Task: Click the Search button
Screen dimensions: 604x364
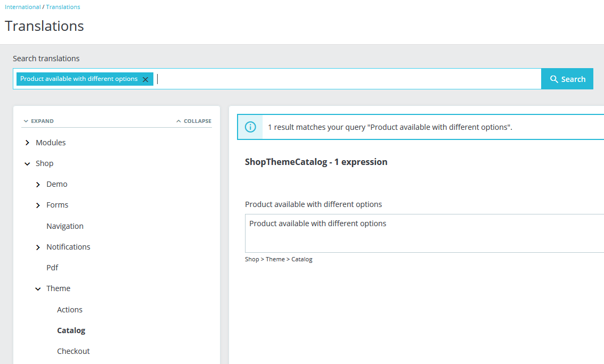Action: pos(567,79)
